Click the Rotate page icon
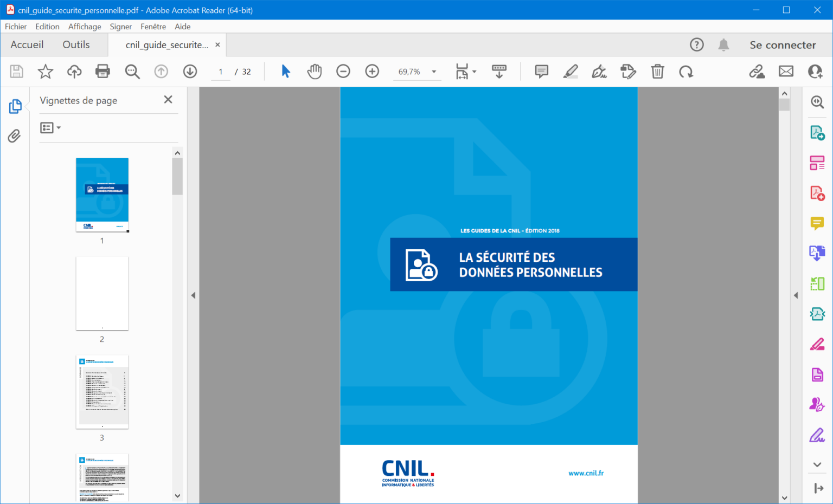833x504 pixels. click(686, 72)
